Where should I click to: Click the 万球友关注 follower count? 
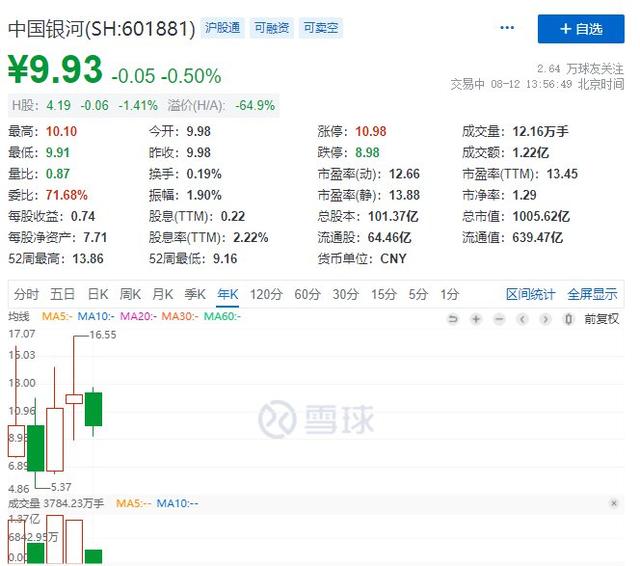580,69
